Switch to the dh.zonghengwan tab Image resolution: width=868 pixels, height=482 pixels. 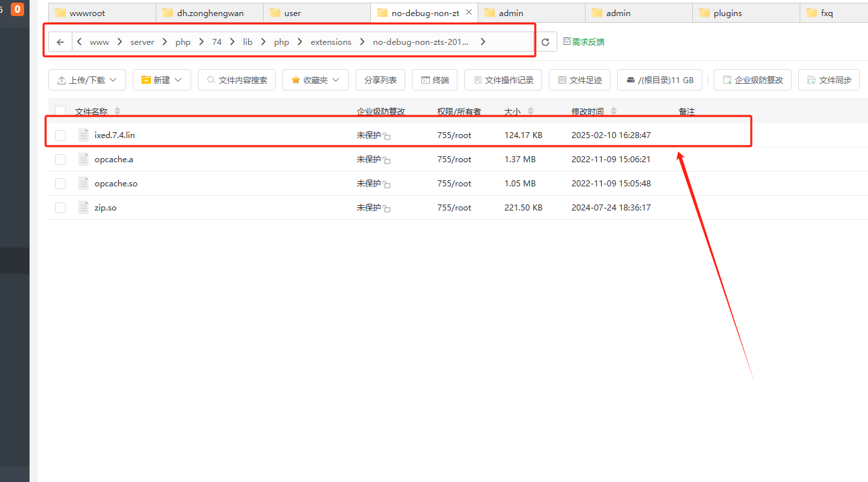tap(209, 13)
